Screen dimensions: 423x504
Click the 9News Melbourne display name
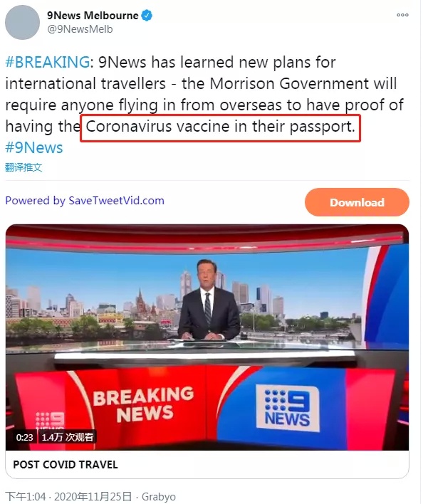point(93,16)
